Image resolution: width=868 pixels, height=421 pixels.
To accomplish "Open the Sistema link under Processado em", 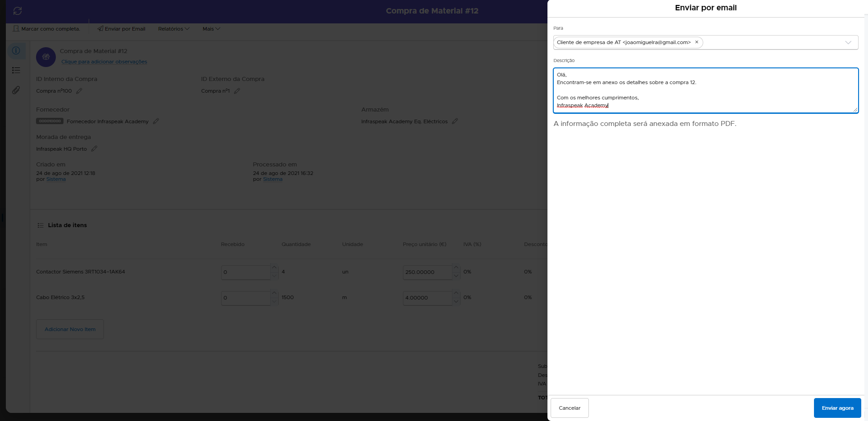I will coord(273,179).
